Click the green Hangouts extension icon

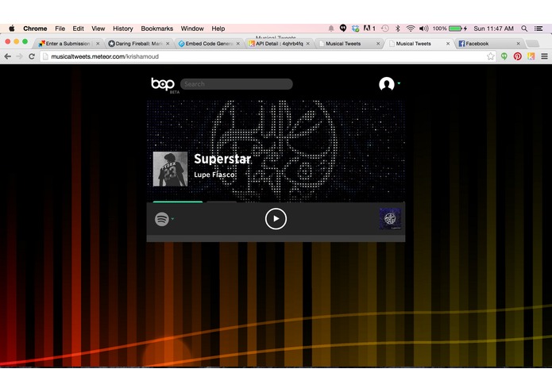click(504, 56)
